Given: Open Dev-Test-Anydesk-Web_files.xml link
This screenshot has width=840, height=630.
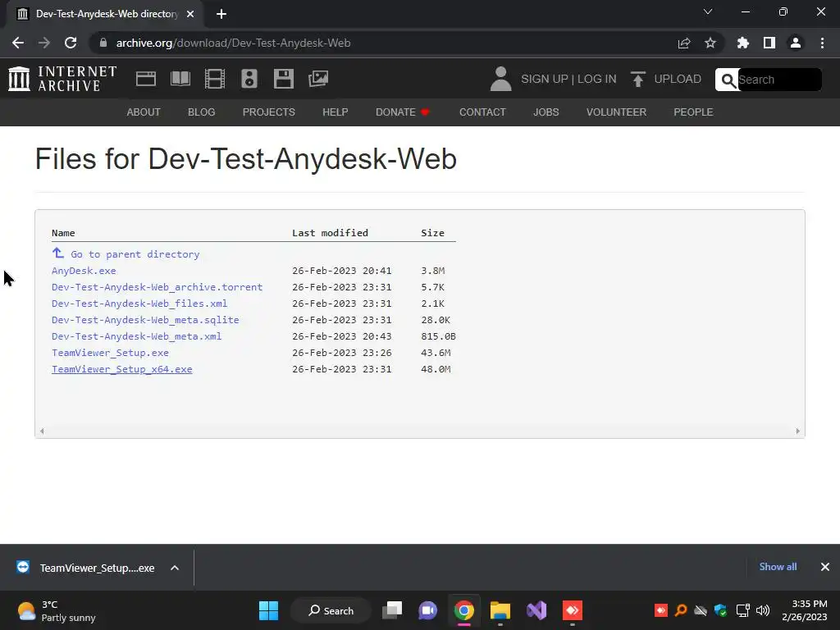Looking at the screenshot, I should click(139, 304).
